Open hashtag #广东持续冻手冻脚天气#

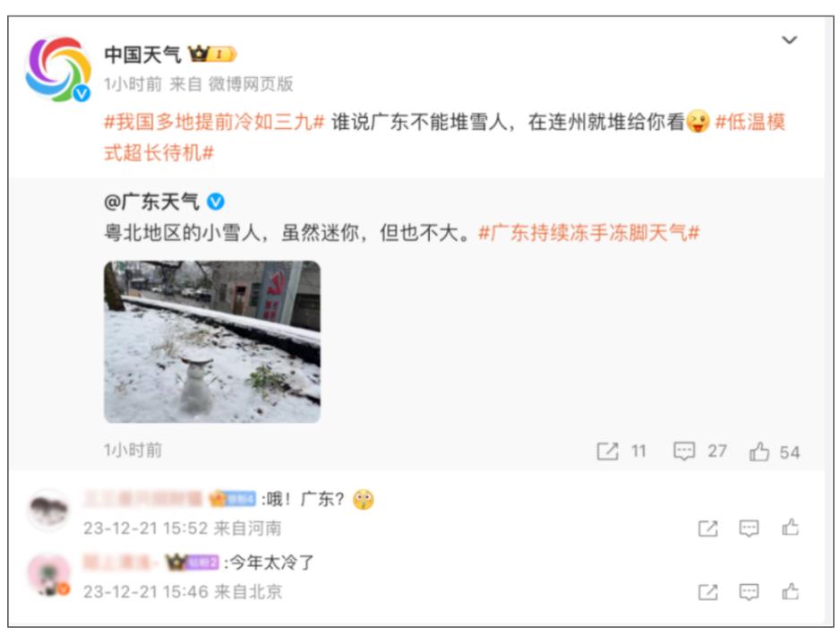click(x=588, y=233)
